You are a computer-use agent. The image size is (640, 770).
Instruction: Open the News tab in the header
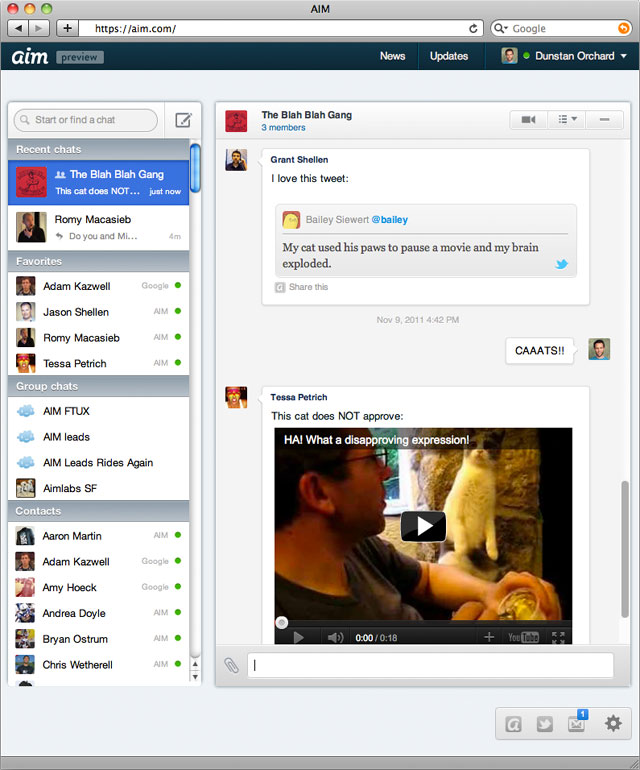point(392,56)
